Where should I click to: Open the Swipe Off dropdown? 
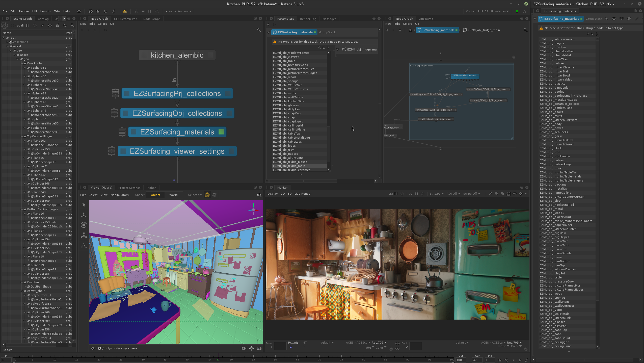(471, 194)
